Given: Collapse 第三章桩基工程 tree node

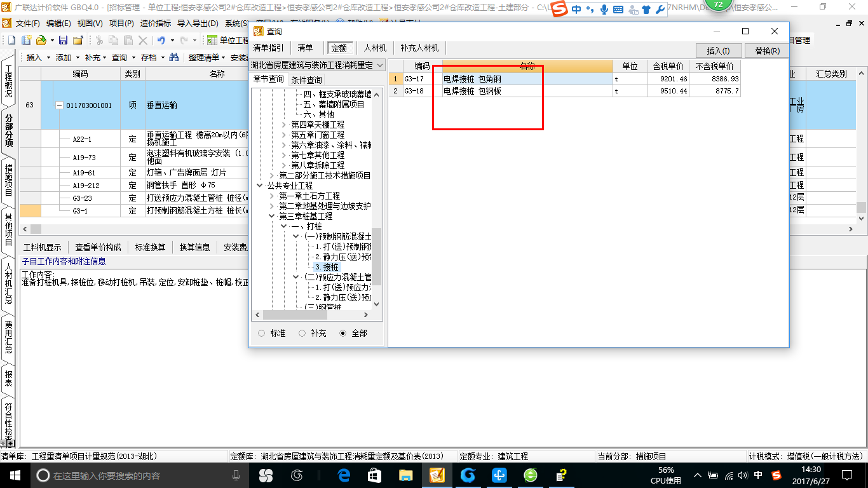Looking at the screenshot, I should [272, 216].
